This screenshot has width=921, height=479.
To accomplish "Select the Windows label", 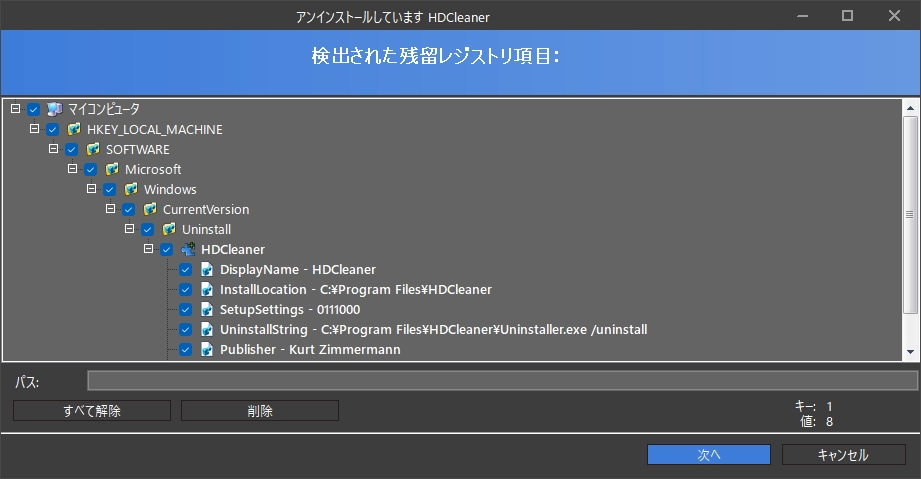I will 170,189.
